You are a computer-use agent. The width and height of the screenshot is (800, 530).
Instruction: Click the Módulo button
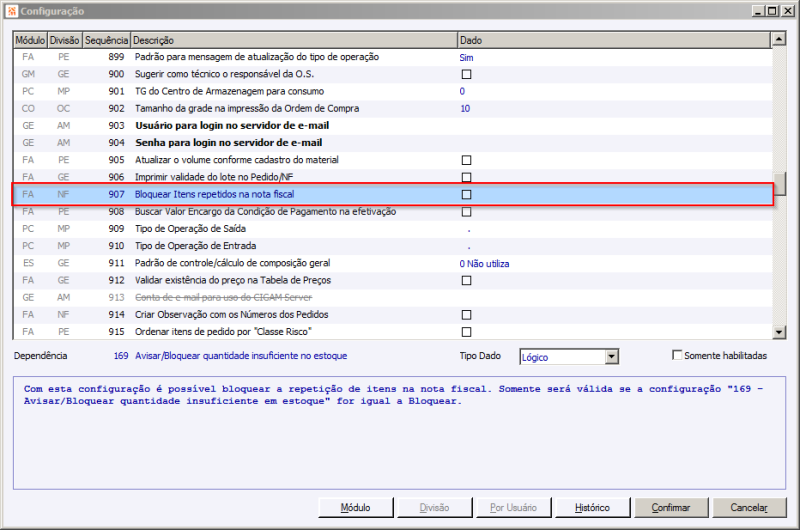coord(356,508)
